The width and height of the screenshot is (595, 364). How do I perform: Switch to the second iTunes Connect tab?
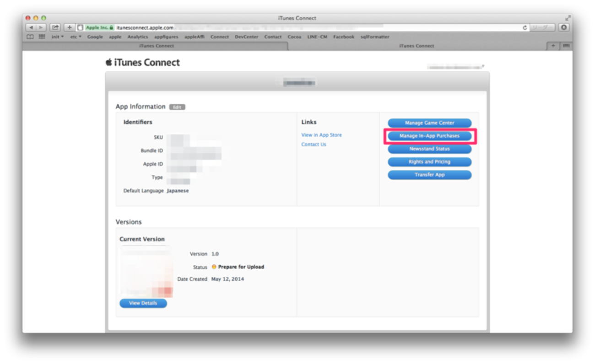(x=416, y=46)
